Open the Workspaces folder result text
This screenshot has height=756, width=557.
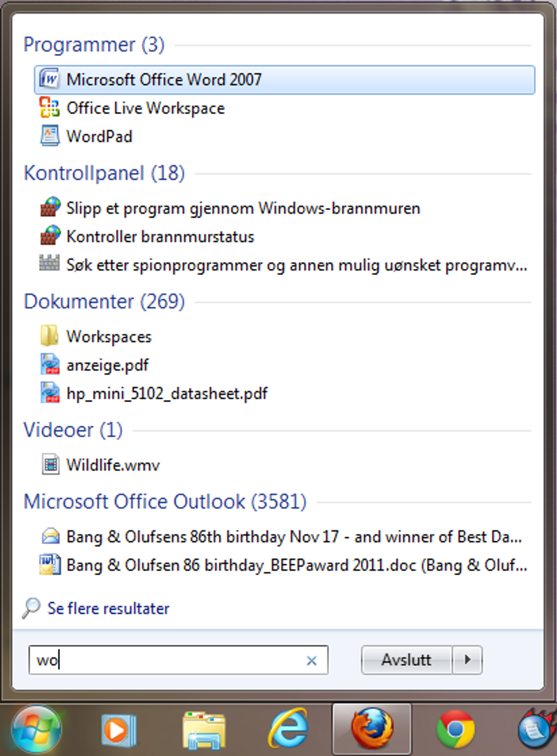[109, 337]
